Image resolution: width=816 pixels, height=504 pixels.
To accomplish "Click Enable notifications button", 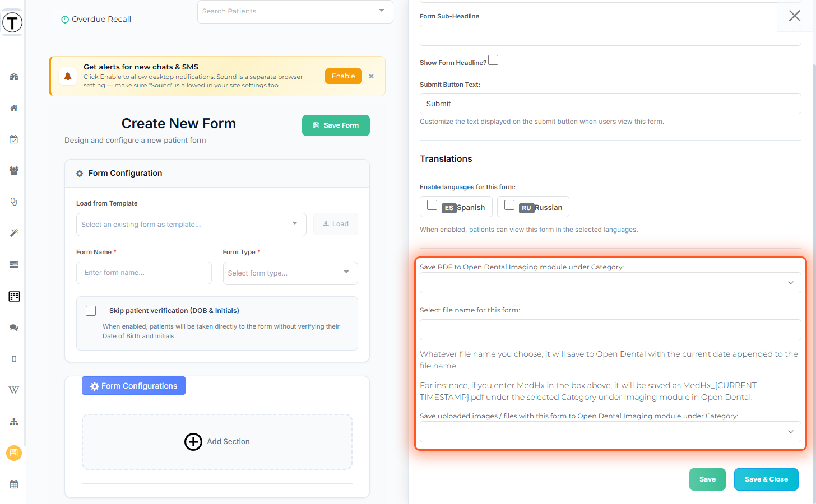I will coord(344,76).
